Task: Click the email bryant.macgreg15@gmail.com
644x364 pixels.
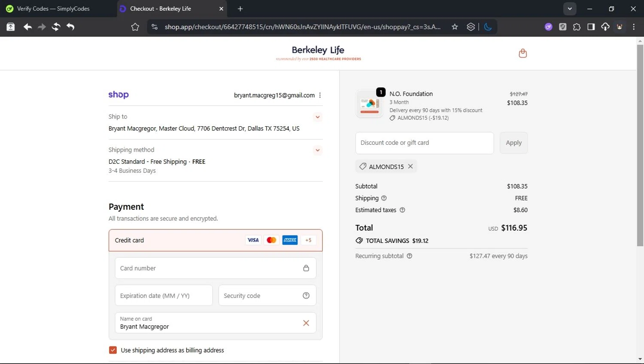Action: coord(274,95)
